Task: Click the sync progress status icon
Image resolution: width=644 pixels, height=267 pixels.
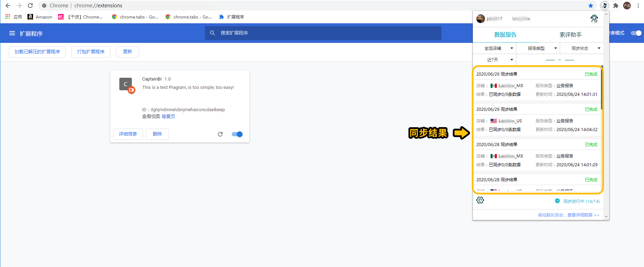Action: pos(557,201)
